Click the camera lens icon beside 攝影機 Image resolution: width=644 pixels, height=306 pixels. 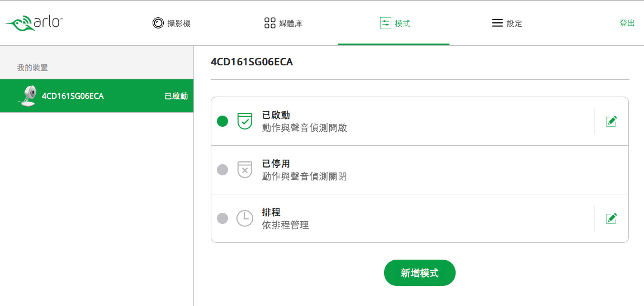click(158, 23)
